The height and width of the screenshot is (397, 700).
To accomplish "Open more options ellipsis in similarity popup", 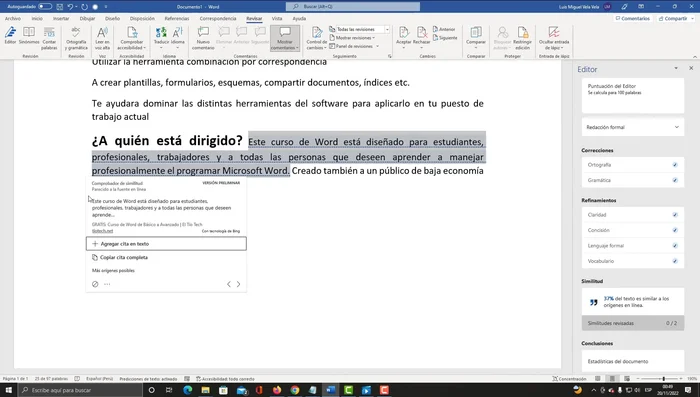I will (107, 284).
